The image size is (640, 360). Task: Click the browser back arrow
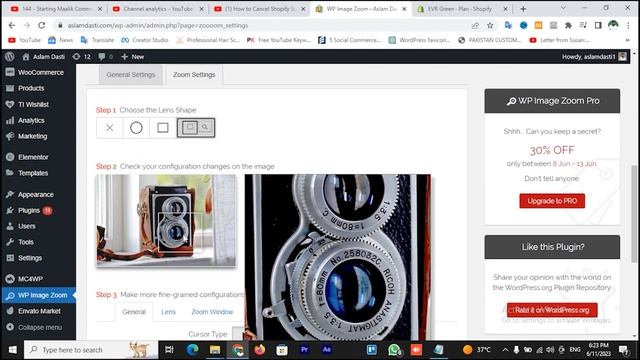coord(12,25)
